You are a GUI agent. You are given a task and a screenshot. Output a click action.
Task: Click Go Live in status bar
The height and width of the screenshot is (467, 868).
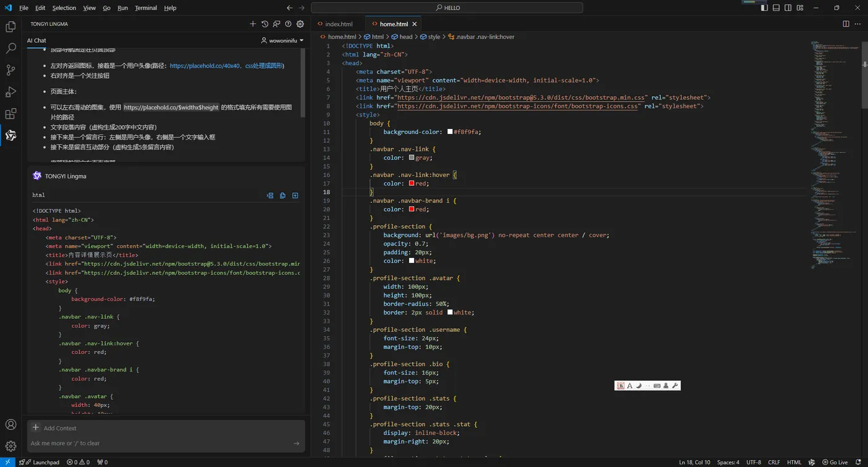835,462
